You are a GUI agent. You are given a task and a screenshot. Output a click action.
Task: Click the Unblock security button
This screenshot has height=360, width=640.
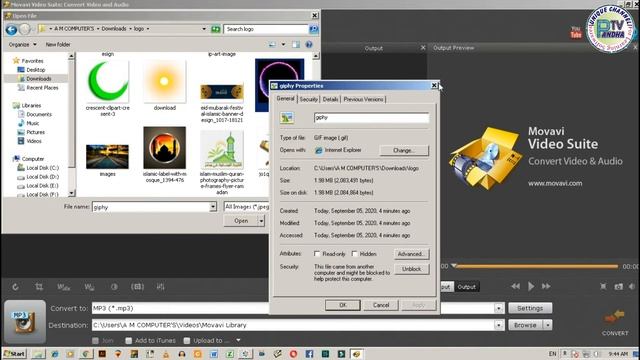(x=411, y=269)
